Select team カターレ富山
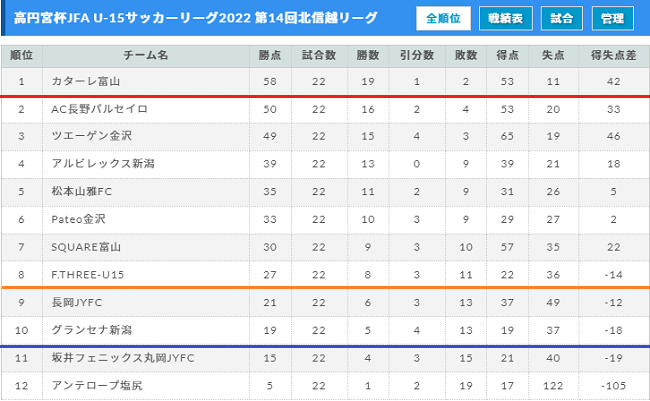Image resolution: width=650 pixels, height=401 pixels. coord(86,81)
